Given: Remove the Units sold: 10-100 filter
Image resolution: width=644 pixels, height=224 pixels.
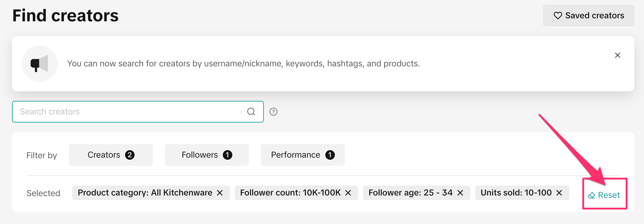Looking at the screenshot, I should (559, 193).
